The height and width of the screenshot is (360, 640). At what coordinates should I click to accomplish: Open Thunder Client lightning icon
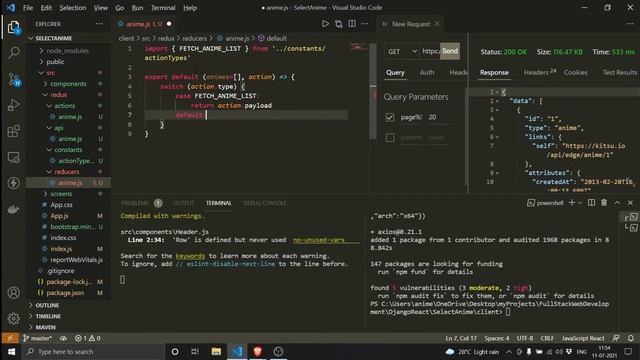13,183
